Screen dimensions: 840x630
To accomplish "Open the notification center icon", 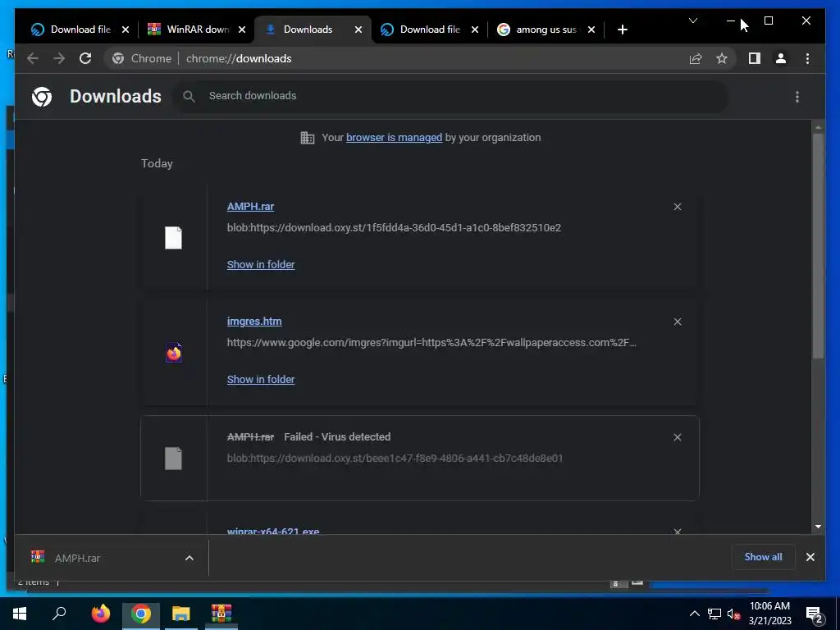I will 815,614.
